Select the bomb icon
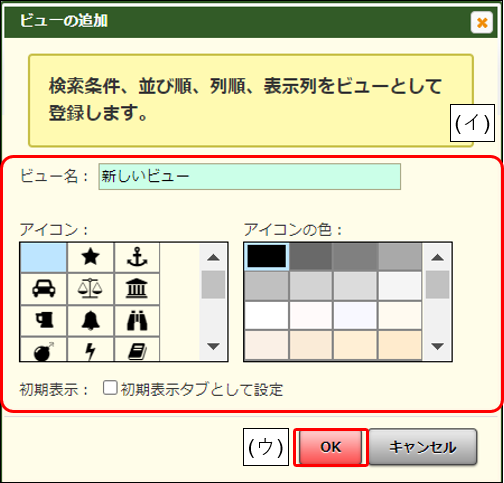 click(x=44, y=349)
